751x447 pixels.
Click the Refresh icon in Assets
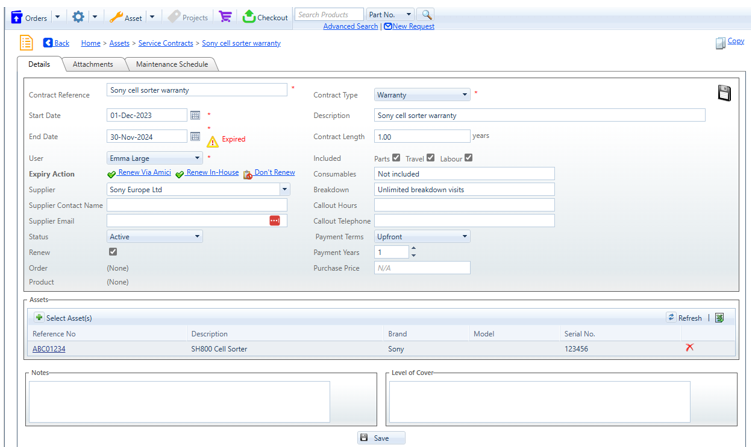[671, 317]
